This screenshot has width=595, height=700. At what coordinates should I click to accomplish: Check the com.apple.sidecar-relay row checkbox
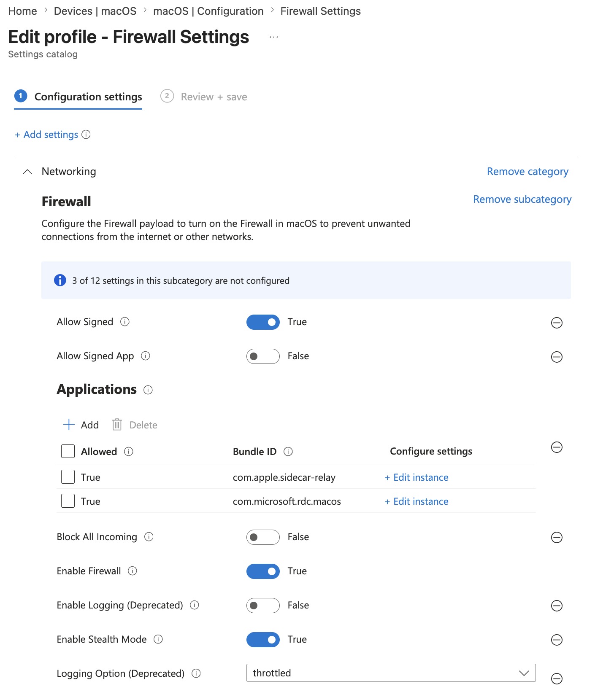[68, 477]
